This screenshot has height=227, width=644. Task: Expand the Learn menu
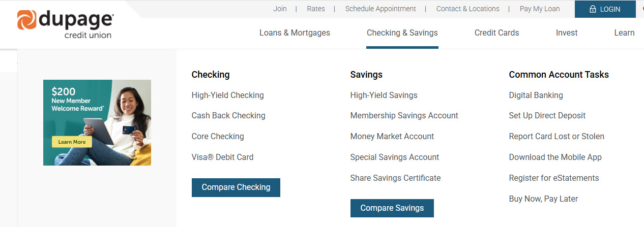coord(624,33)
